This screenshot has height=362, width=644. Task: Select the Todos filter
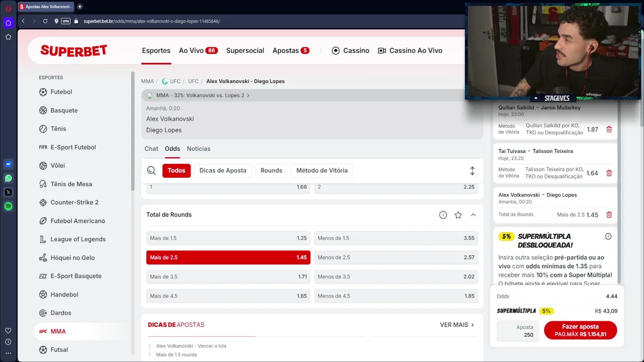coord(177,170)
